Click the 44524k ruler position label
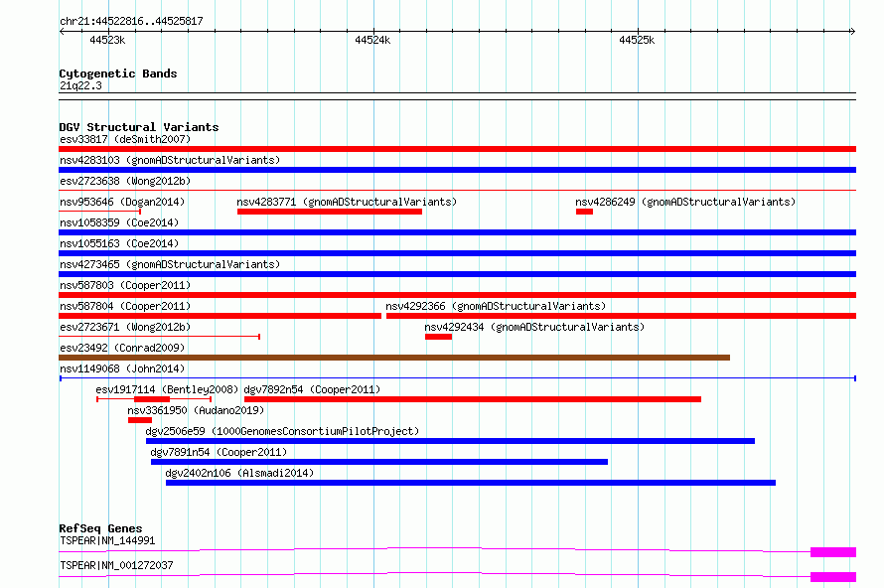 [372, 40]
